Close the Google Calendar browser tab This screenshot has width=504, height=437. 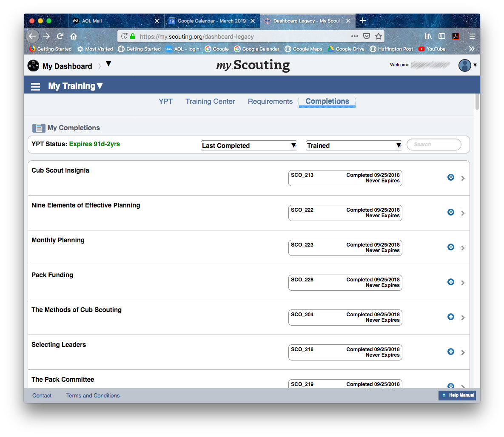click(x=253, y=21)
